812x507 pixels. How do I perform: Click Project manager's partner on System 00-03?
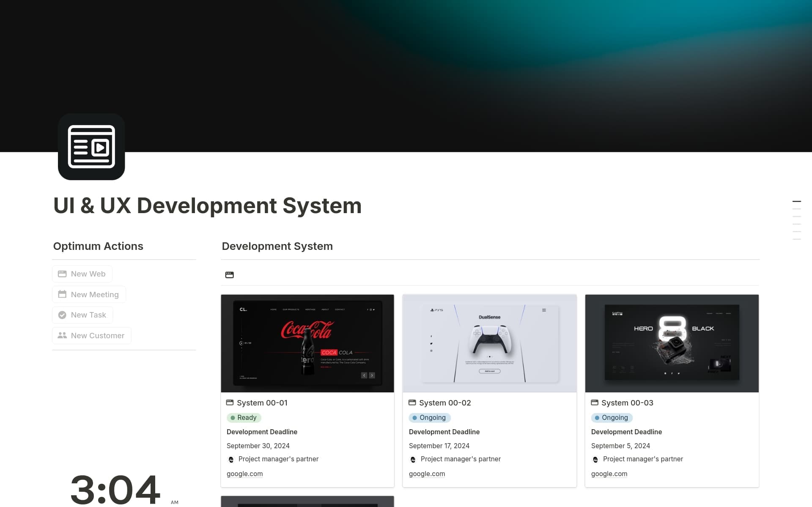coord(643,459)
